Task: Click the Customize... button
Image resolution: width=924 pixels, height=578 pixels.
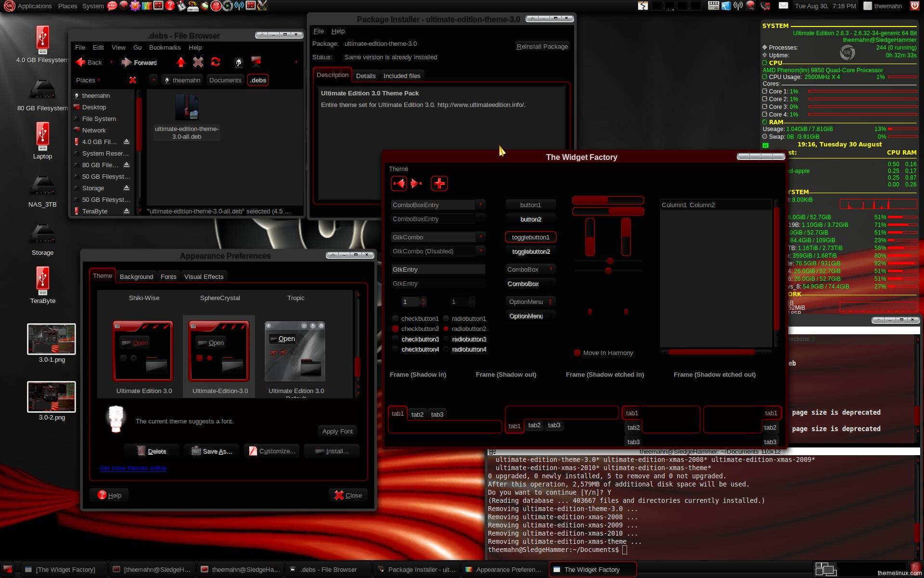Action: click(272, 451)
